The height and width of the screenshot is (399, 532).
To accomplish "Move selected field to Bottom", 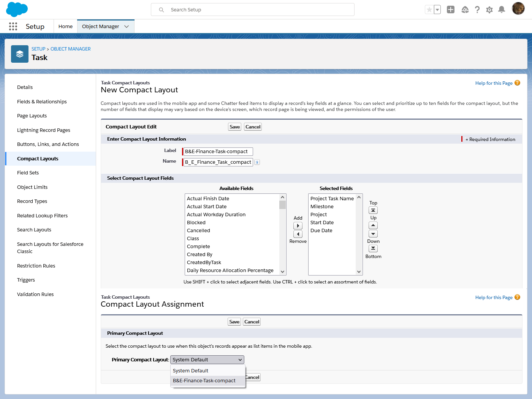I will click(373, 249).
